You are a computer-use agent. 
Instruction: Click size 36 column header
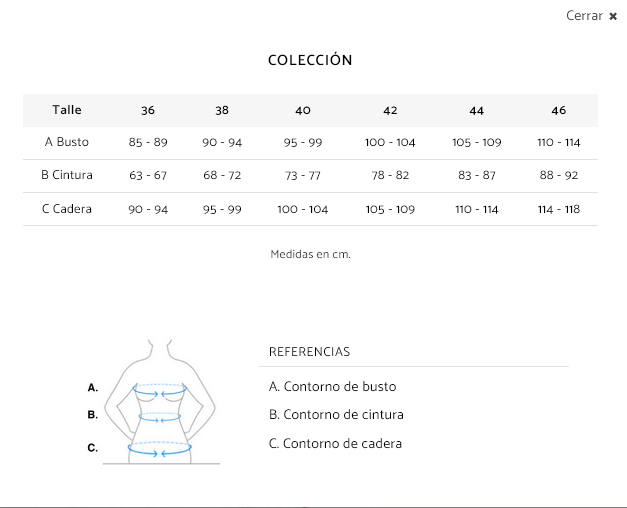(x=148, y=110)
